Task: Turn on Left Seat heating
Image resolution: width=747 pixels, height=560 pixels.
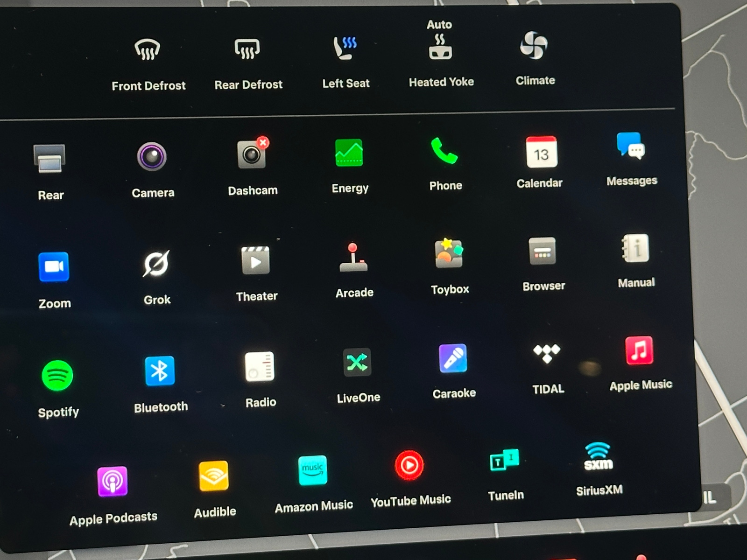Action: tap(345, 48)
